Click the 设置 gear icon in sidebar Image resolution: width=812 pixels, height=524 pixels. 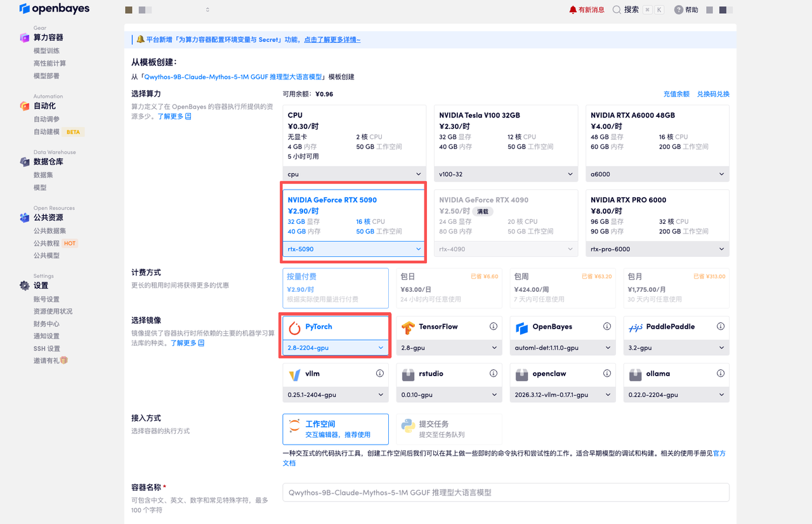24,285
